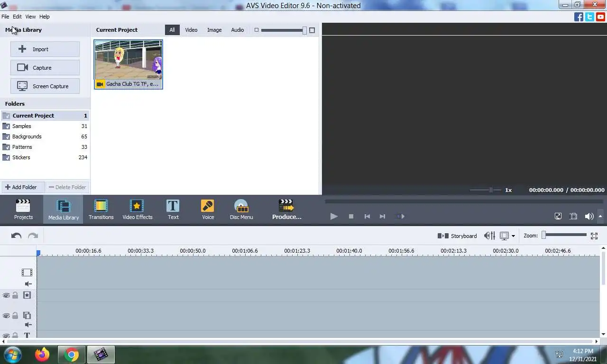Click the thumbnail size slider
This screenshot has width=607, height=364.
click(284, 30)
